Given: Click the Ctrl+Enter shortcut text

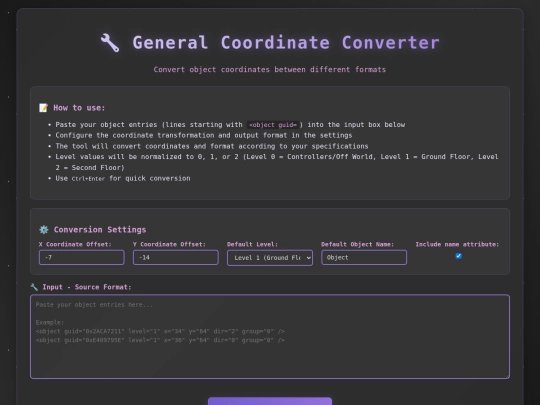Looking at the screenshot, I should pyautogui.click(x=88, y=179).
